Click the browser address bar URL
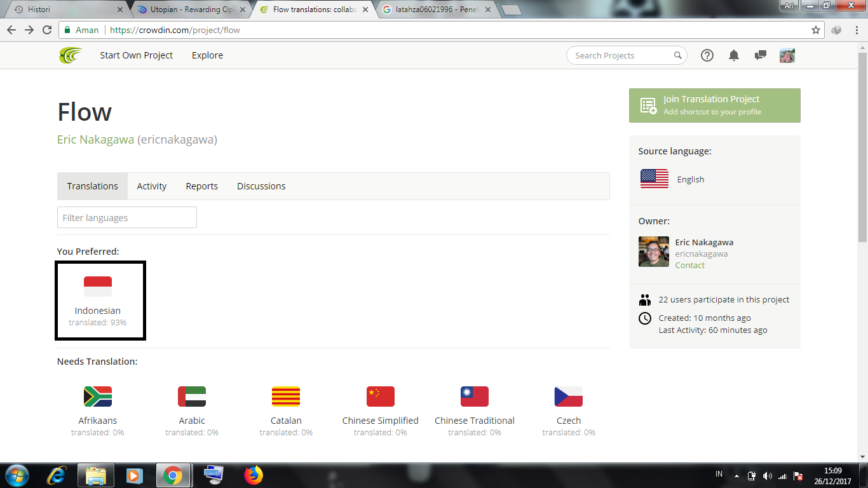This screenshot has width=868, height=488. pyautogui.click(x=175, y=30)
